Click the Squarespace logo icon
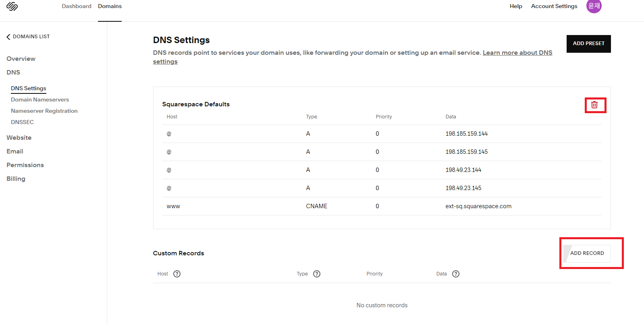 pos(12,6)
